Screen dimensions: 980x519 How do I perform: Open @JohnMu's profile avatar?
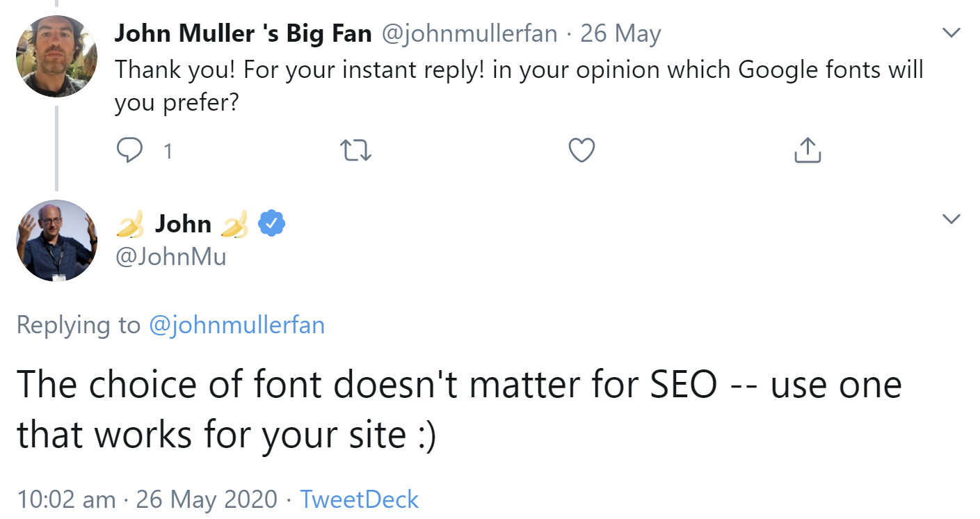coord(56,240)
